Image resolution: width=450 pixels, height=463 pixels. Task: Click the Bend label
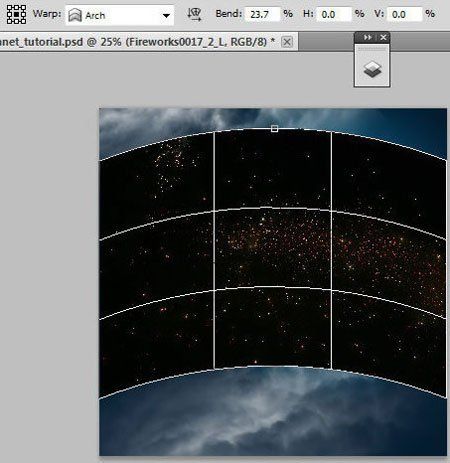pyautogui.click(x=229, y=14)
